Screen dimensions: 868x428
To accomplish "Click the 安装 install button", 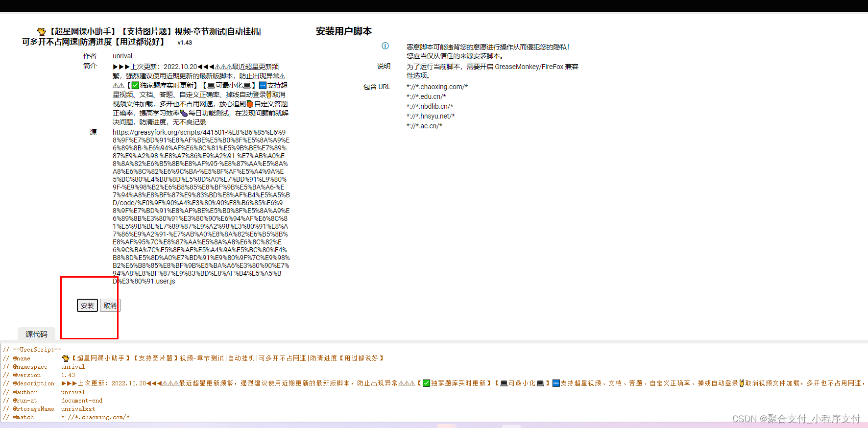I will pos(87,306).
